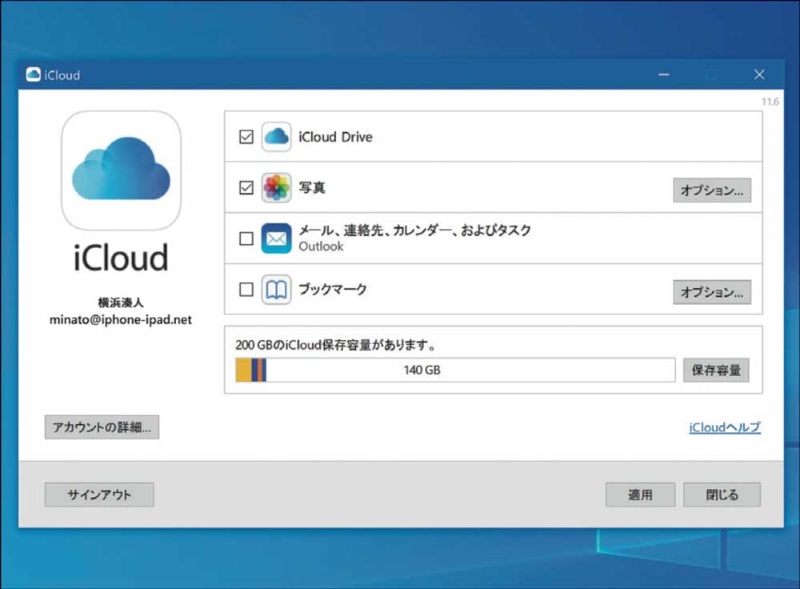Click the Bookmarks book icon
Screen dimensions: 800x589
click(x=276, y=290)
